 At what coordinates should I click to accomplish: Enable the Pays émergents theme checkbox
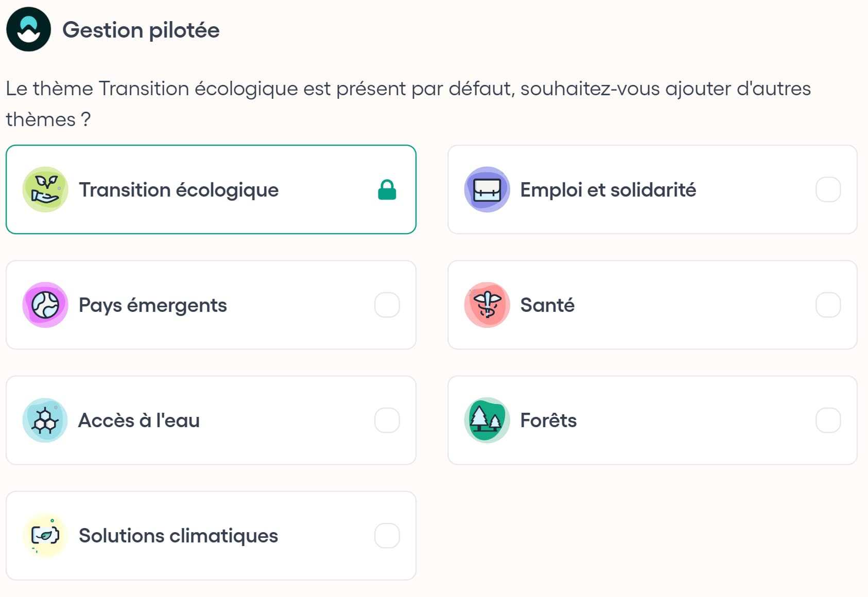coord(387,305)
